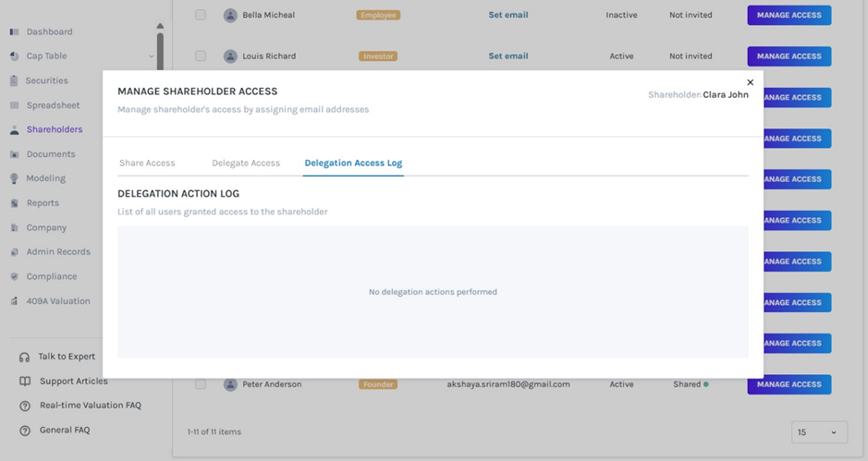Click the Real-time Valuation FAQ question icon
The image size is (868, 461).
[x=25, y=406]
